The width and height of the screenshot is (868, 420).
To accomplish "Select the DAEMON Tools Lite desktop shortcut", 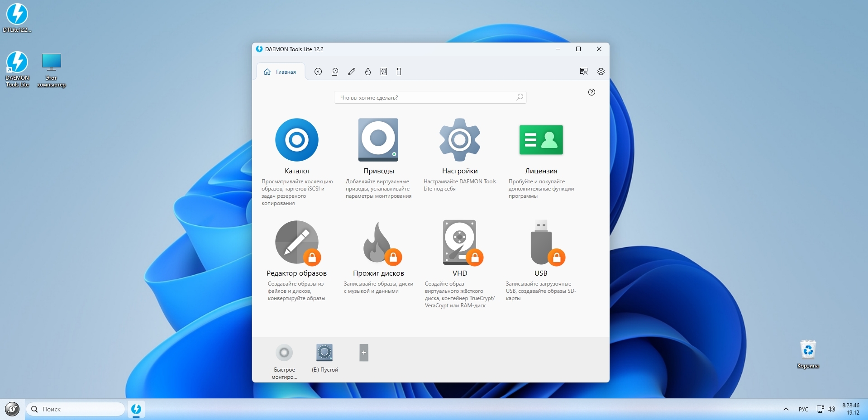I will point(17,69).
